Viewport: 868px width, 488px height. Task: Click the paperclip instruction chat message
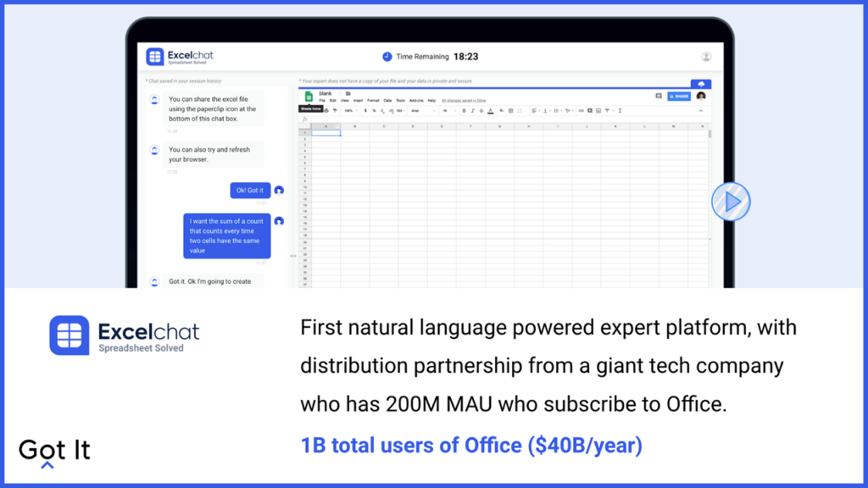click(x=213, y=109)
